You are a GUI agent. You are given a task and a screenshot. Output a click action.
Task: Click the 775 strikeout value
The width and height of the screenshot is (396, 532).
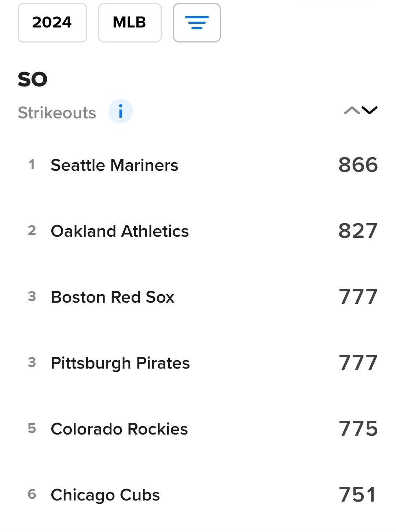click(x=358, y=429)
